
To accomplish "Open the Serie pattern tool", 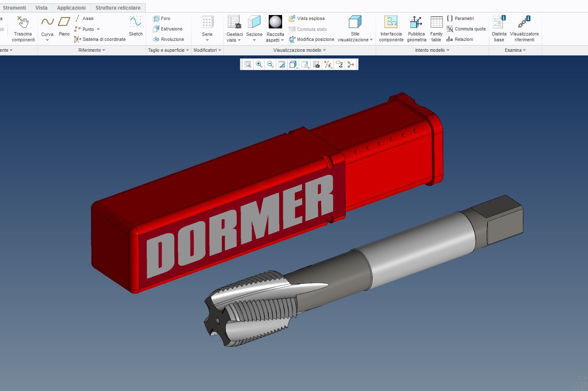I will point(207,26).
